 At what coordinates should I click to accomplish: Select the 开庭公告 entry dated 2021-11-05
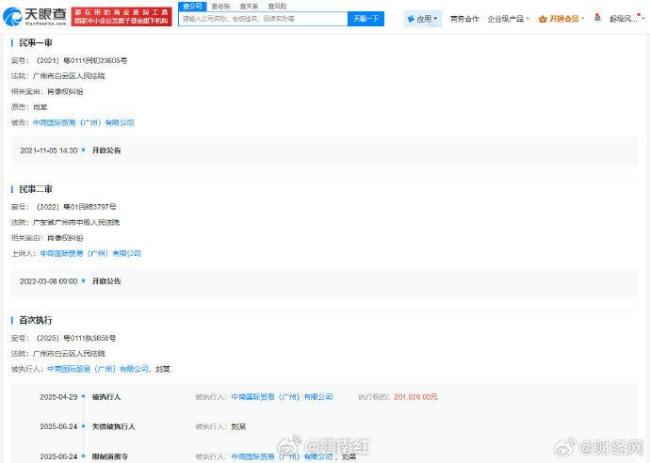(106, 150)
